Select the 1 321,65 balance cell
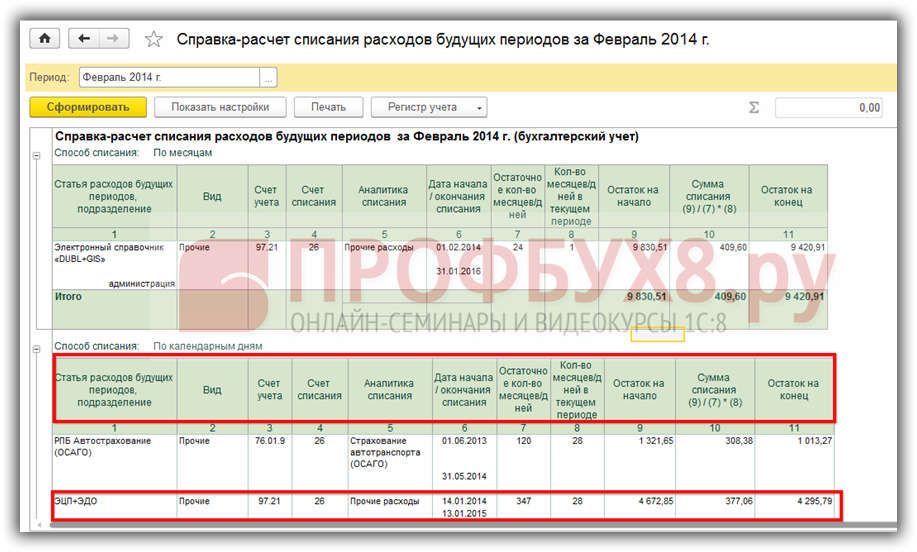 pyautogui.click(x=656, y=441)
